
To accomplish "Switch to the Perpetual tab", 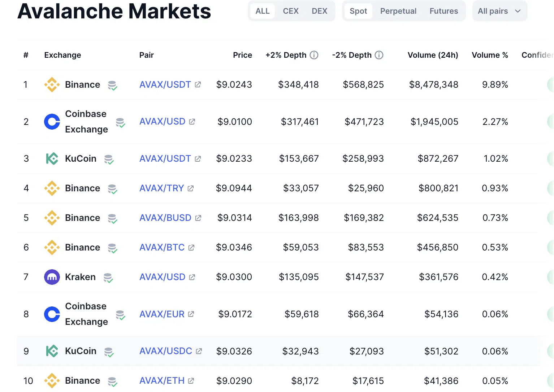I will click(398, 11).
